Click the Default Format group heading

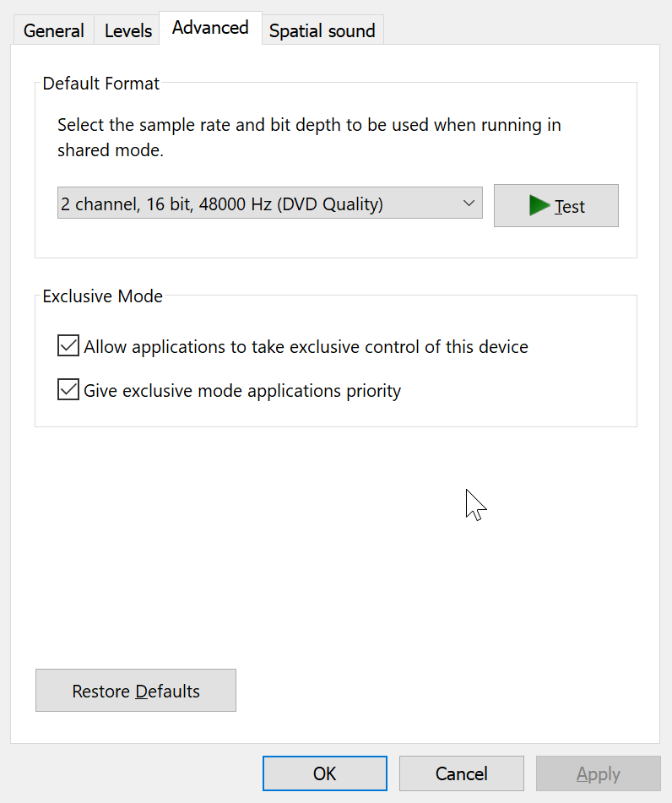point(100,83)
